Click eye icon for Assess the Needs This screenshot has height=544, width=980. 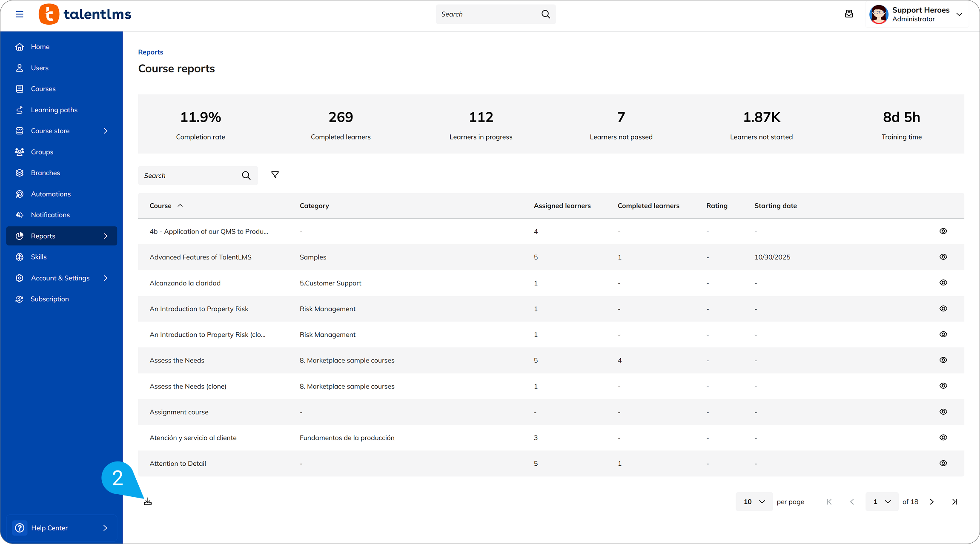click(x=943, y=360)
